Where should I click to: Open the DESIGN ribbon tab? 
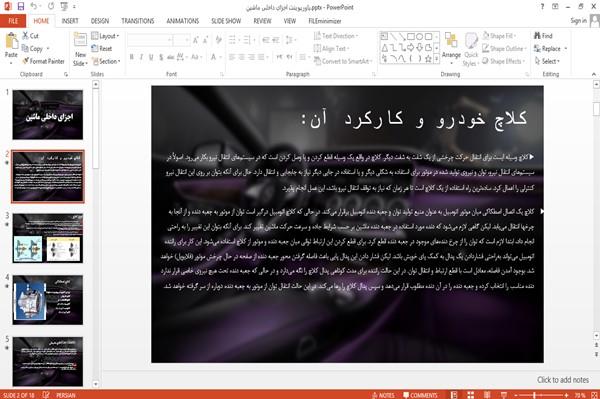pyautogui.click(x=99, y=21)
